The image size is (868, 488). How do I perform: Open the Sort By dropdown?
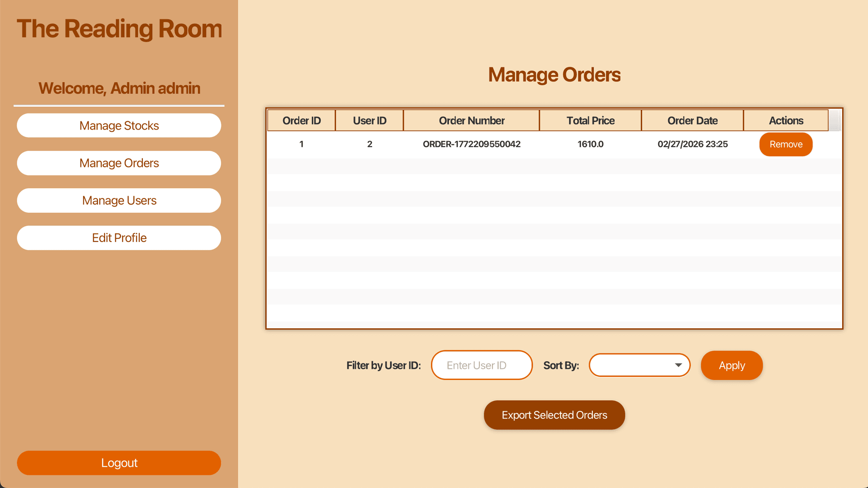tap(632, 365)
